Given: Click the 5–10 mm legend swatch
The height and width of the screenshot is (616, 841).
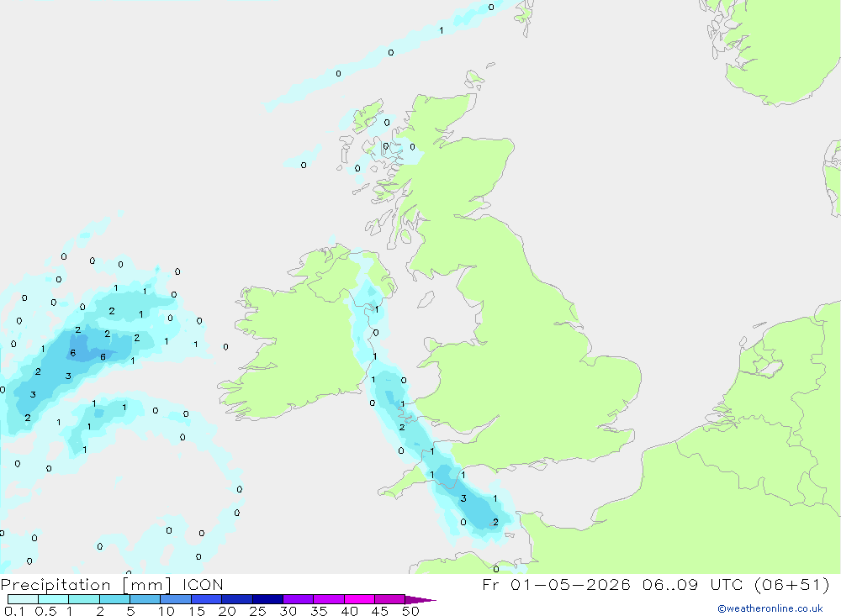Looking at the screenshot, I should point(145,599).
